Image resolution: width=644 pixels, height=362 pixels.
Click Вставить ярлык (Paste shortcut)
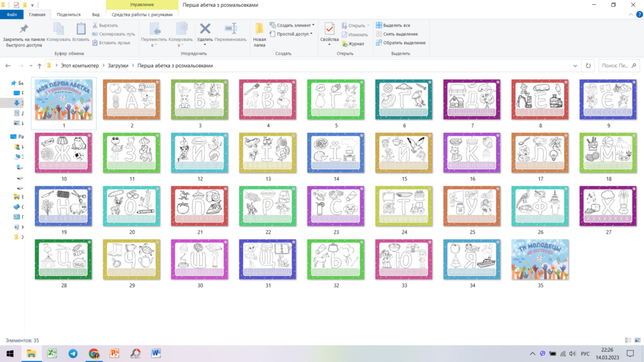pos(111,42)
